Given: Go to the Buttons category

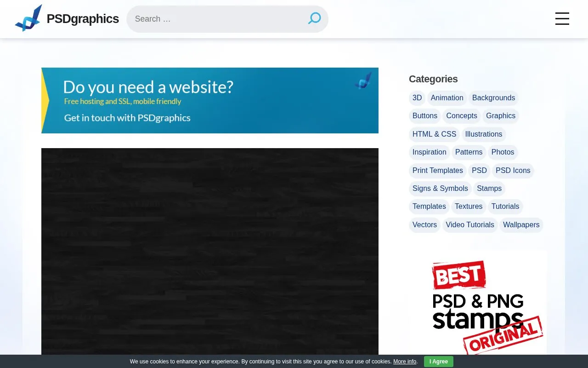Looking at the screenshot, I should pos(425,116).
